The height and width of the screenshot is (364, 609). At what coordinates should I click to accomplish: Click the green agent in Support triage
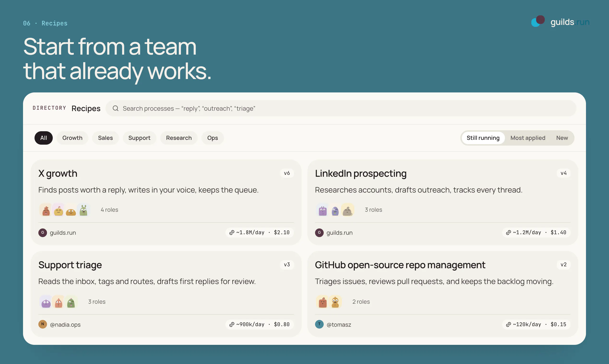pyautogui.click(x=71, y=302)
